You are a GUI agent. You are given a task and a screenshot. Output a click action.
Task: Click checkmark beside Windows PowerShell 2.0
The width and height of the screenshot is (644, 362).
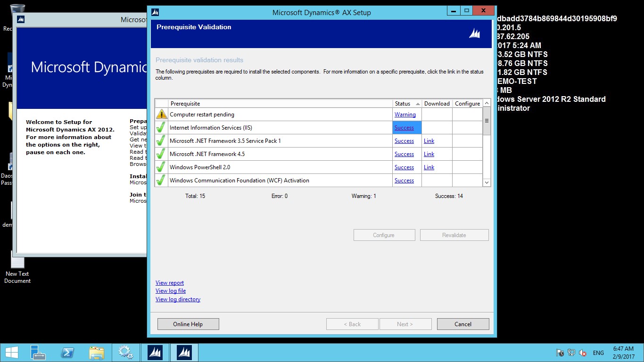161,167
